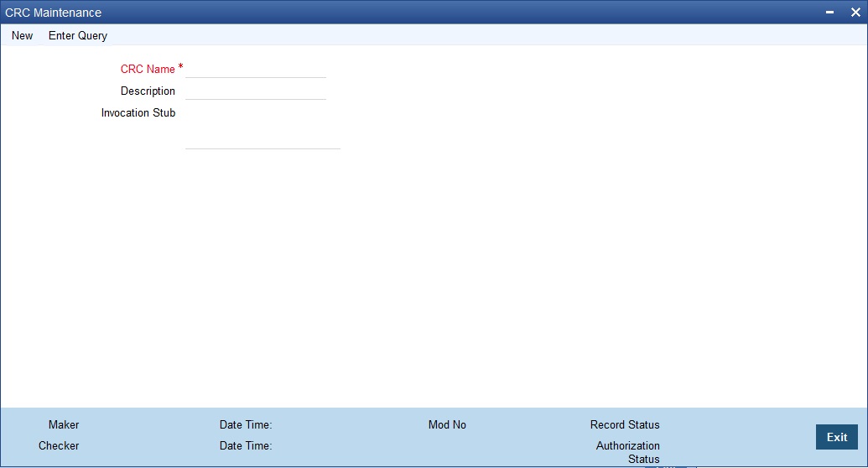Screen dimensions: 868x468
Task: Click the CRC Maintenance window title
Action: (x=53, y=13)
